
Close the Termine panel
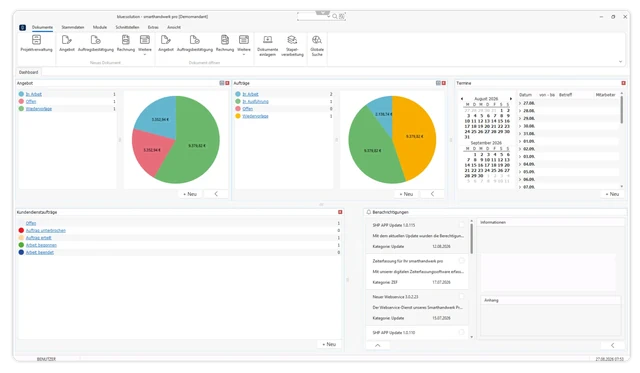coord(623,83)
